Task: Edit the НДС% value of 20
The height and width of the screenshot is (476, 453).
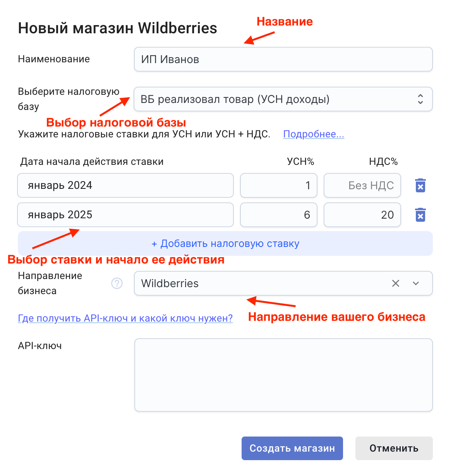Action: [x=362, y=215]
